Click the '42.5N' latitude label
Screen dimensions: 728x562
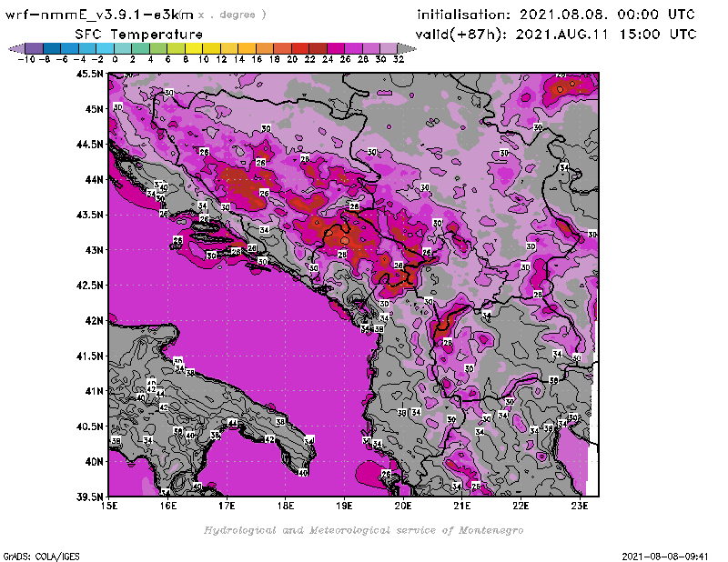(90, 285)
